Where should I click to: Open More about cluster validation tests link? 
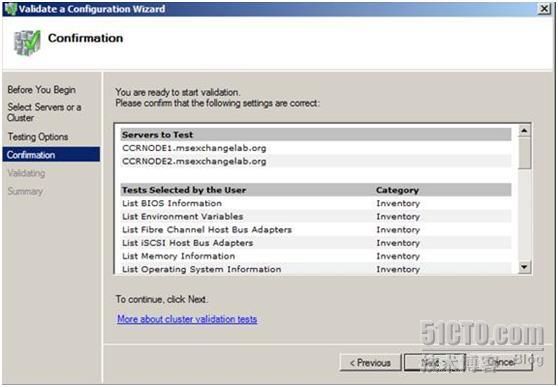tap(187, 319)
